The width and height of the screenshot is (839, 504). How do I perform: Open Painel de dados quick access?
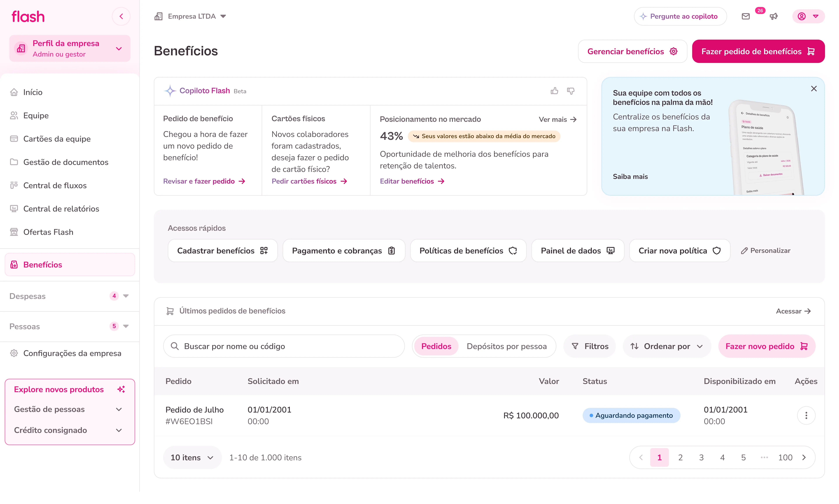[x=578, y=251]
